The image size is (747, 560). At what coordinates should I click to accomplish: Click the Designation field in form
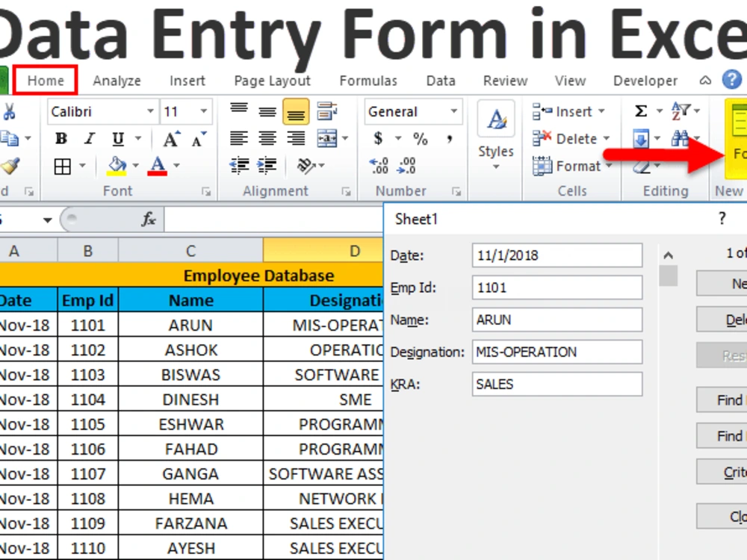[557, 352]
